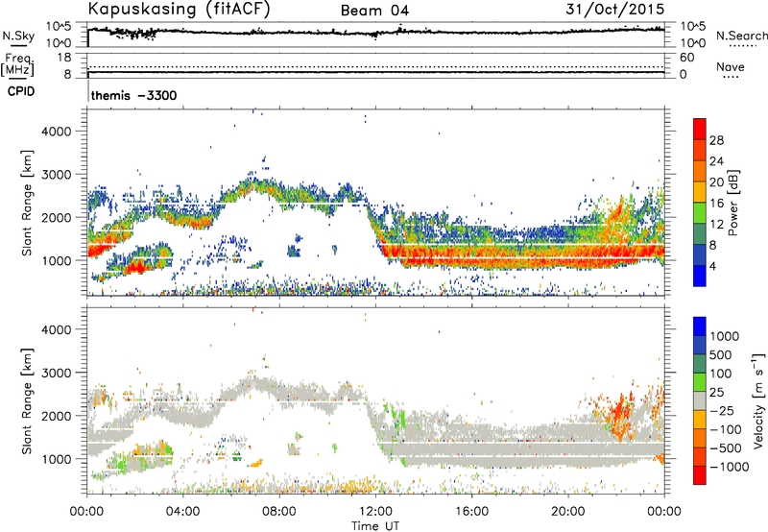
Task: Click the 31/Oct/2015 date label
Action: tap(615, 9)
